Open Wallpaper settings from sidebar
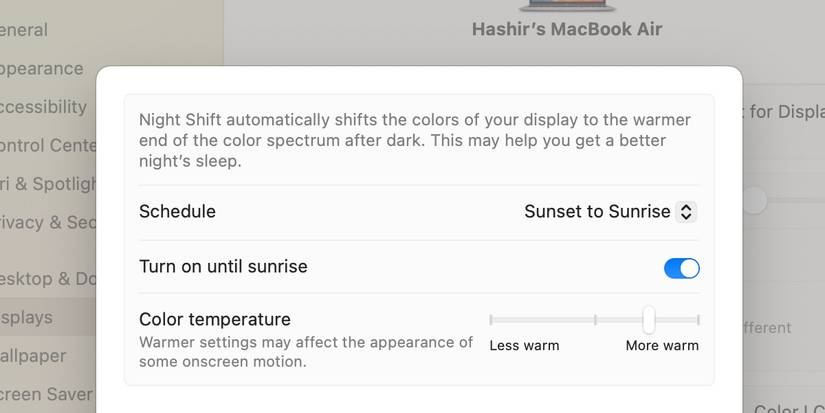The image size is (825, 413). point(32,356)
